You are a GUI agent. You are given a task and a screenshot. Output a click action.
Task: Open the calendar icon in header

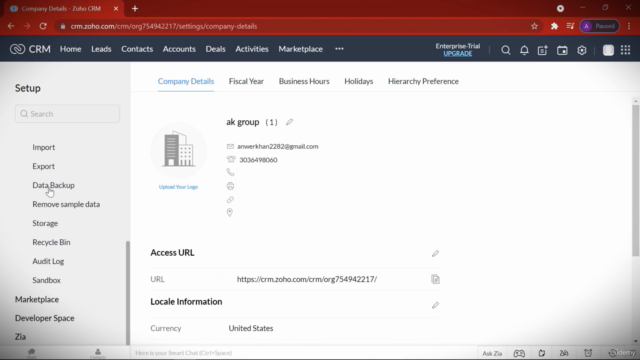(x=562, y=50)
